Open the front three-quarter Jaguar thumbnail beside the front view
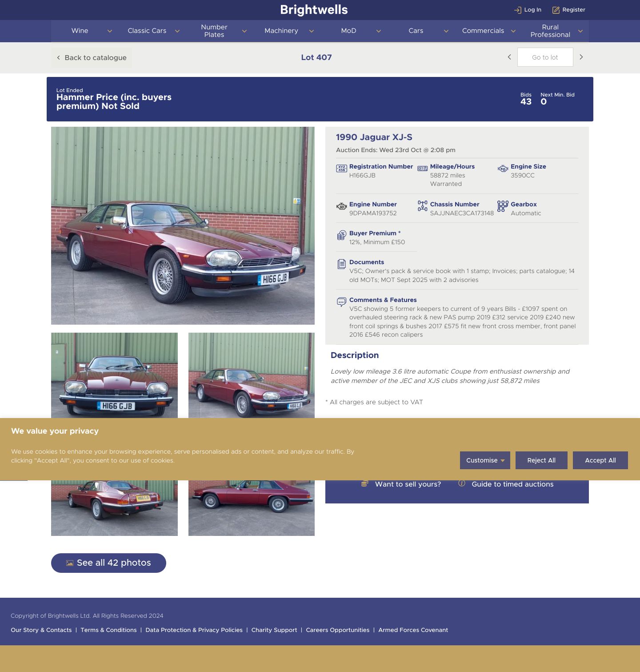The image size is (640, 672). [x=252, y=375]
